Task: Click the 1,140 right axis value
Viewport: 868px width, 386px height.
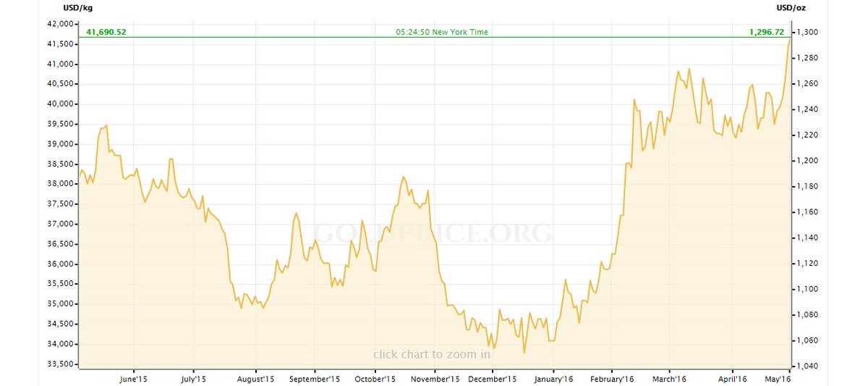Action: [808, 238]
